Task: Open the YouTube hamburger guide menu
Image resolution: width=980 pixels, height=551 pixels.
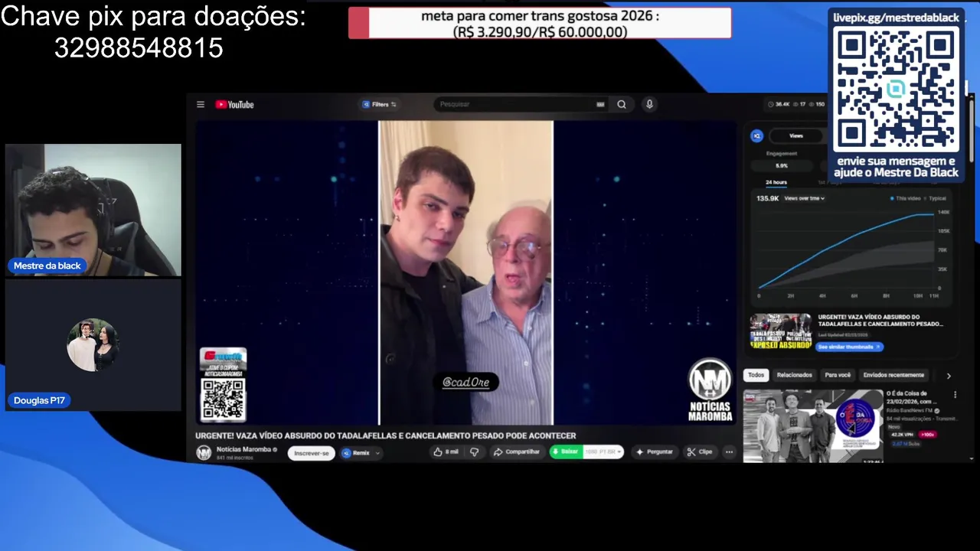Action: coord(201,105)
